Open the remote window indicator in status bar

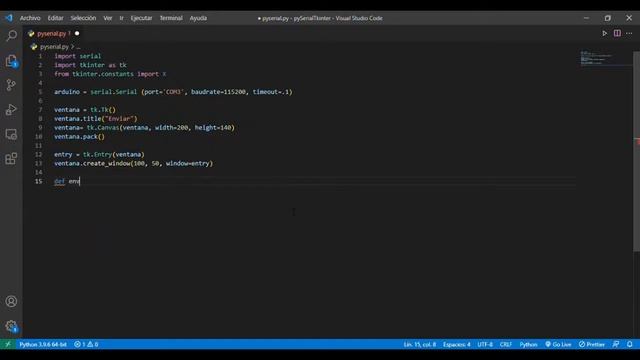coord(7,344)
